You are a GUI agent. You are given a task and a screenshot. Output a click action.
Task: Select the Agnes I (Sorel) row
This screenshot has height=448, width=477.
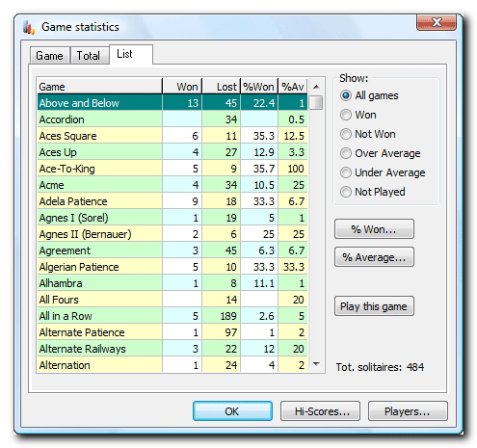172,218
